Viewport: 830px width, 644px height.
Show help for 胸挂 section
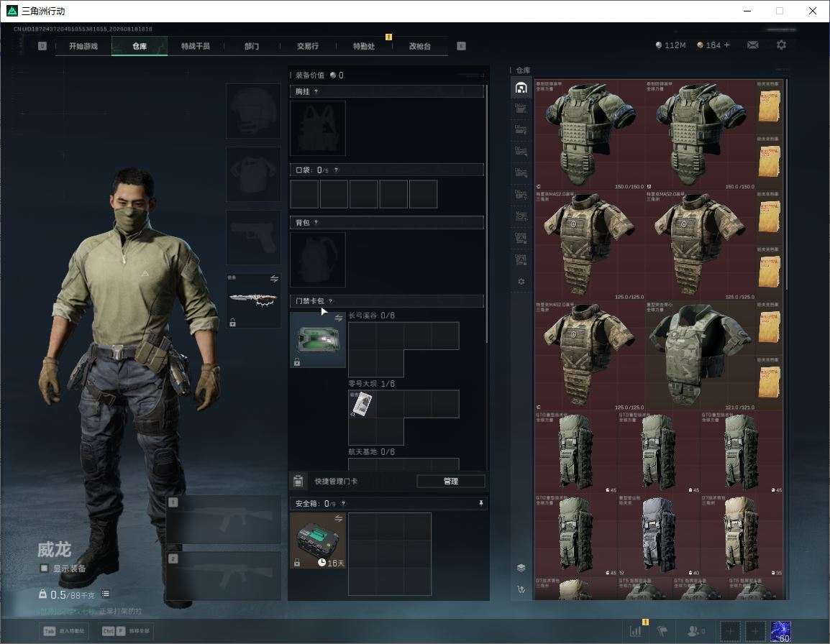click(316, 91)
